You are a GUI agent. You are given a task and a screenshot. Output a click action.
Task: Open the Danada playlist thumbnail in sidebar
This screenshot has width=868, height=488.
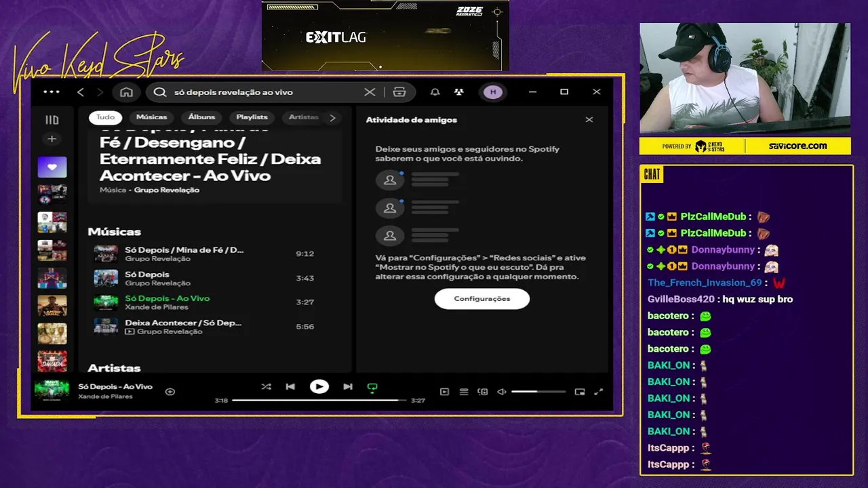(x=52, y=361)
